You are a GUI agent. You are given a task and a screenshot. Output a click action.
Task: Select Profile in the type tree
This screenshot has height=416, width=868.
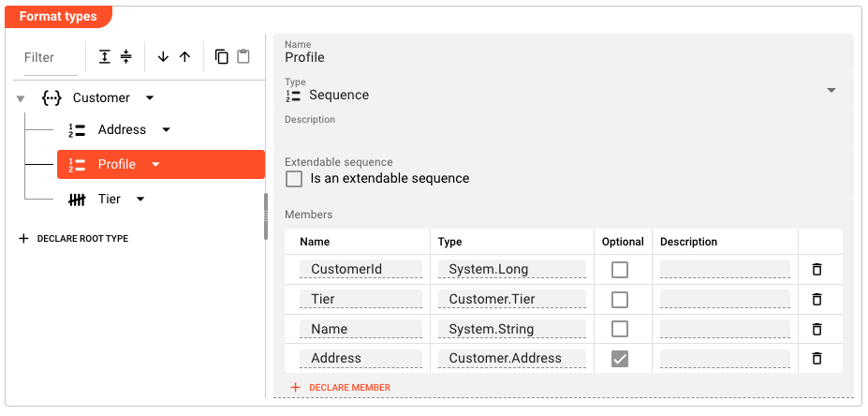117,165
